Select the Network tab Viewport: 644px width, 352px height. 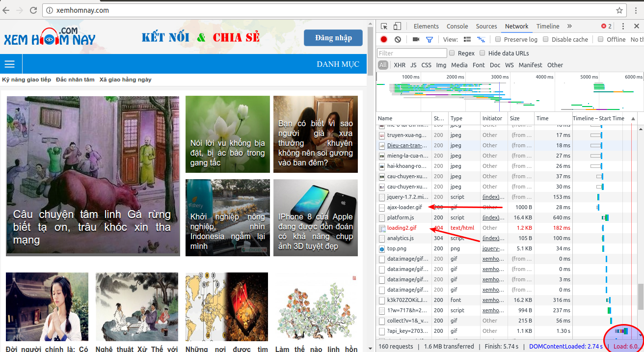pos(516,27)
